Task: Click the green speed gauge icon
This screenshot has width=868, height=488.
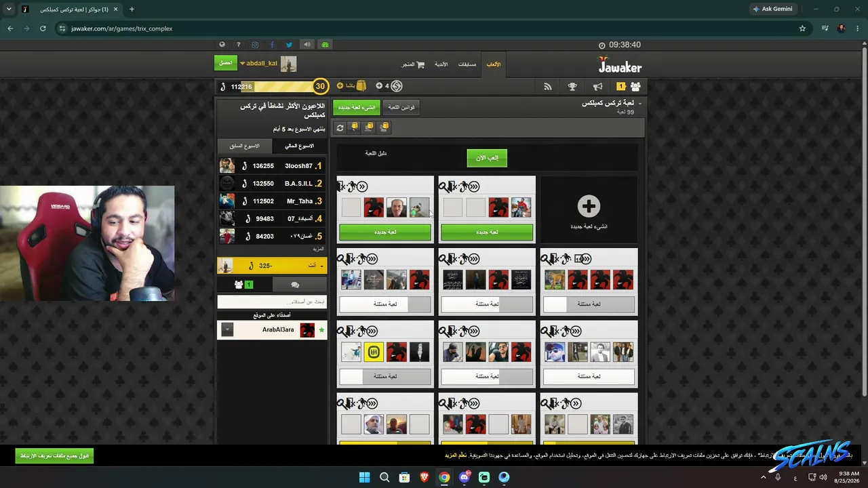Action: [325, 45]
